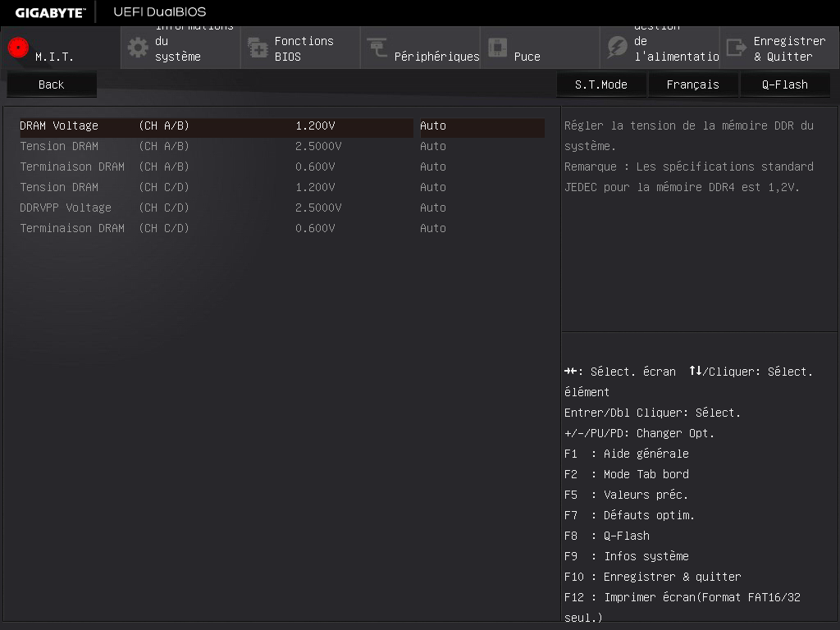
Task: Open Auto option for 2.5000V CH A/B row
Action: click(433, 146)
